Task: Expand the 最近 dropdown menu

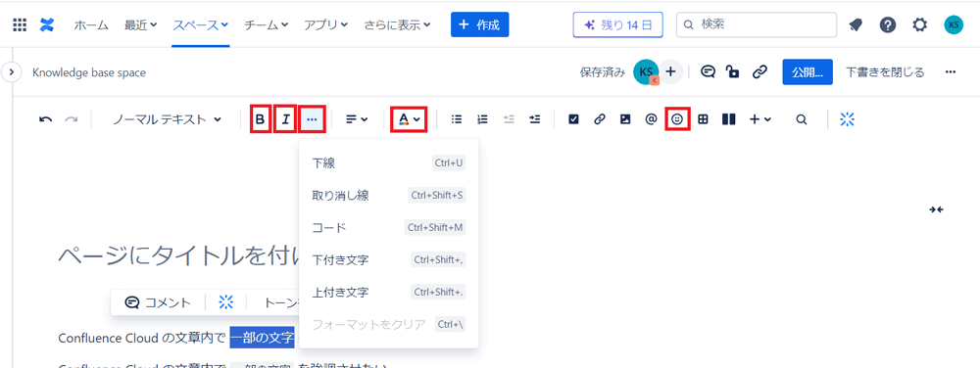Action: point(140,24)
